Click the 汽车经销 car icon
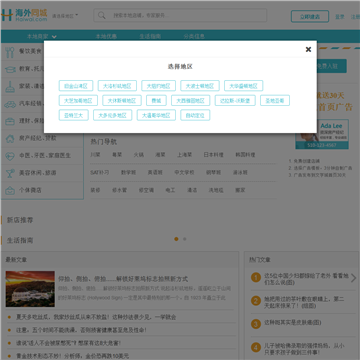This screenshot has height=360, width=360. [x=10, y=104]
